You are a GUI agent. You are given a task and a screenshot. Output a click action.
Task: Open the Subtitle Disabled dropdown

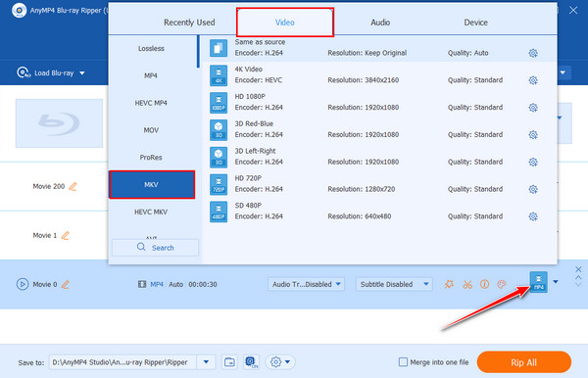(x=394, y=284)
